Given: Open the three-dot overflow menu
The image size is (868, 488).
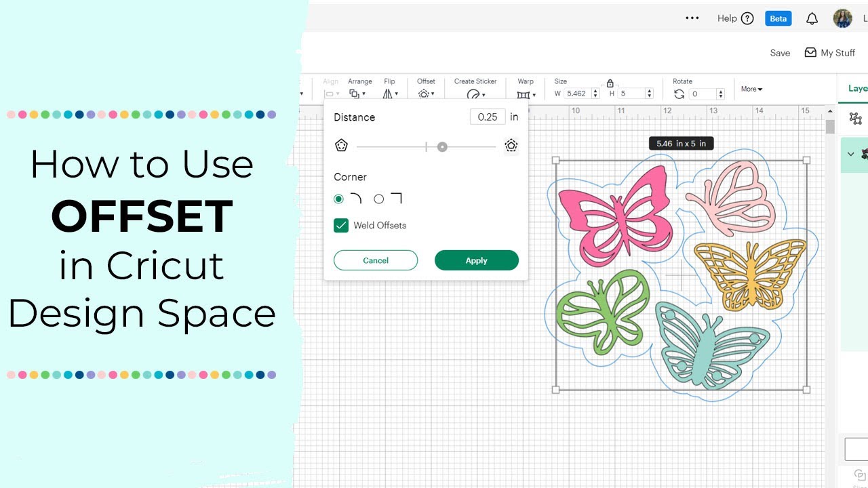Looking at the screenshot, I should [x=692, y=18].
